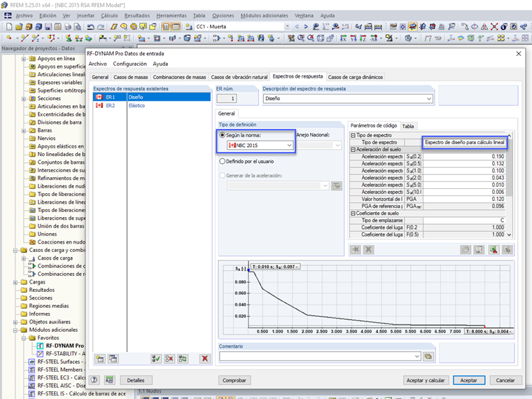
Task: Export parameters to Excel icon
Action: coord(493,250)
